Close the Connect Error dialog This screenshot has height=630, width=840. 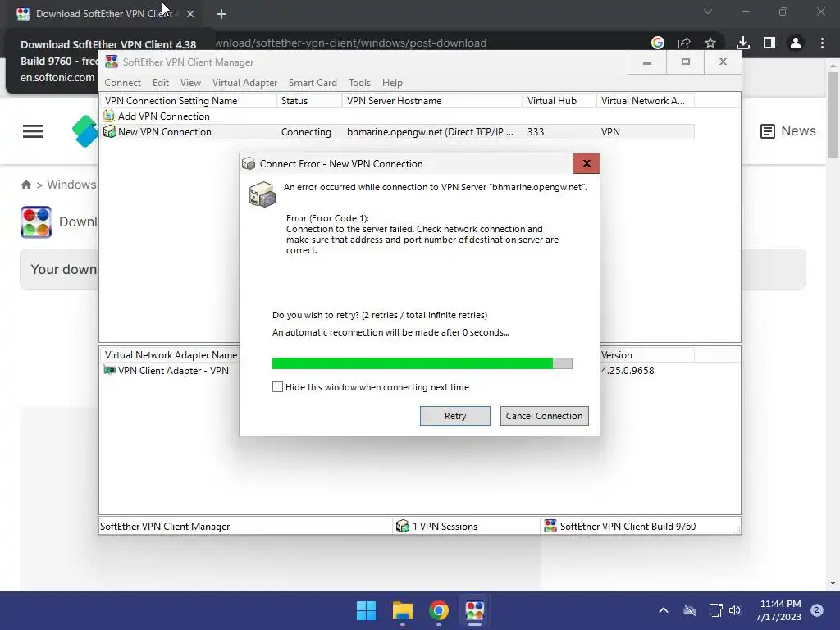586,163
